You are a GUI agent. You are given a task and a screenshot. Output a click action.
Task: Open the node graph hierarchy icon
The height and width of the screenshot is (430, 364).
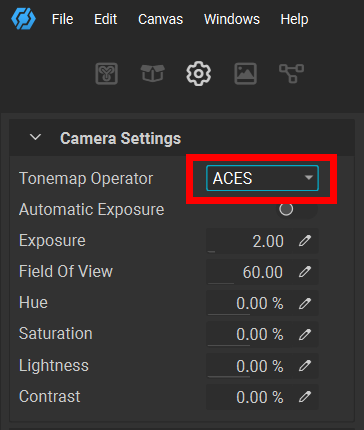point(291,73)
